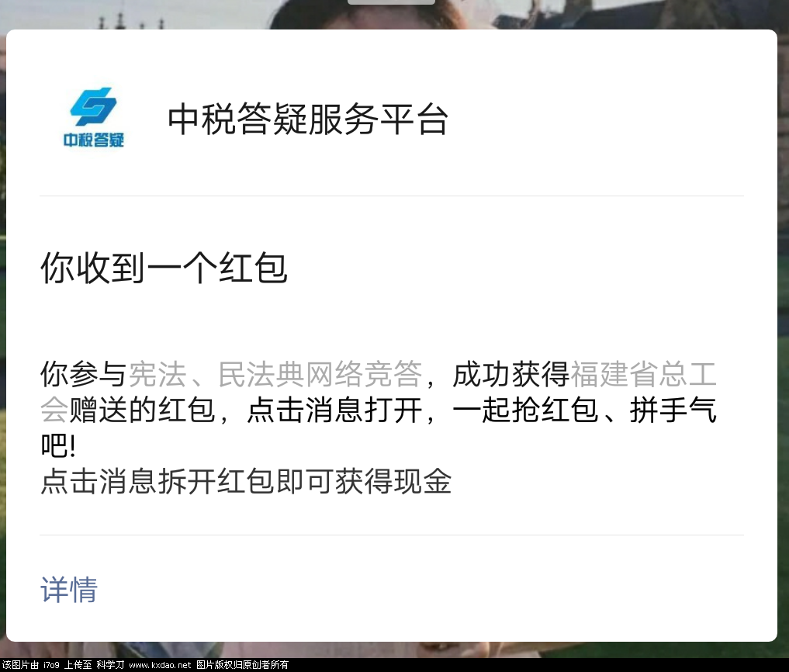Click the 吧! text line

[58, 446]
